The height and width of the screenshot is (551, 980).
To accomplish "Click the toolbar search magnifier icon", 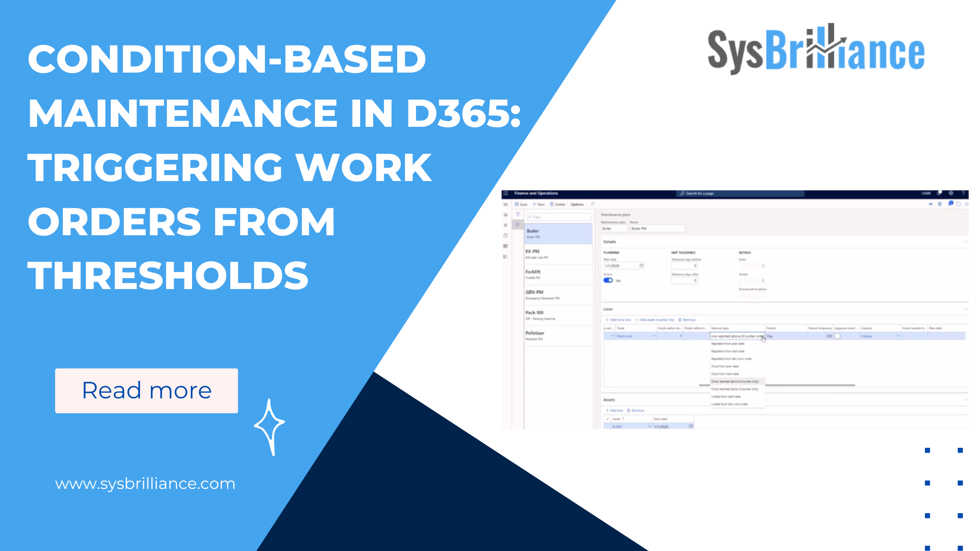I will pyautogui.click(x=592, y=204).
